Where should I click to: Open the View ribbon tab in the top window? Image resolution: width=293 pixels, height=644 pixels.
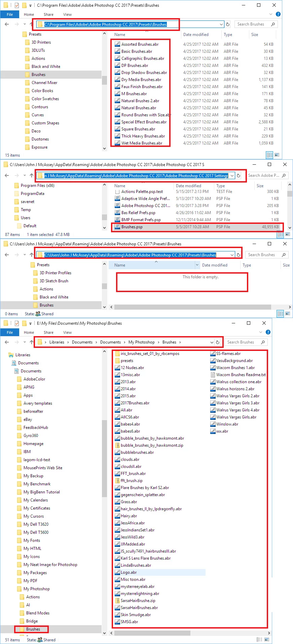pyautogui.click(x=67, y=14)
